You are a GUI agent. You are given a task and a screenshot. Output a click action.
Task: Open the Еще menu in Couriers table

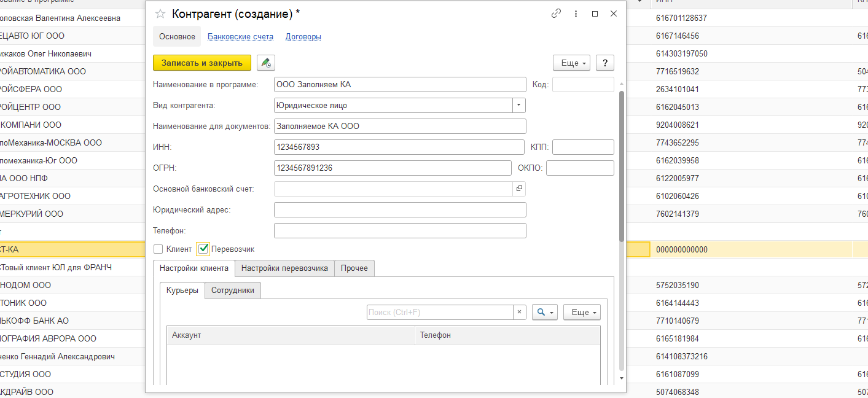[582, 312]
